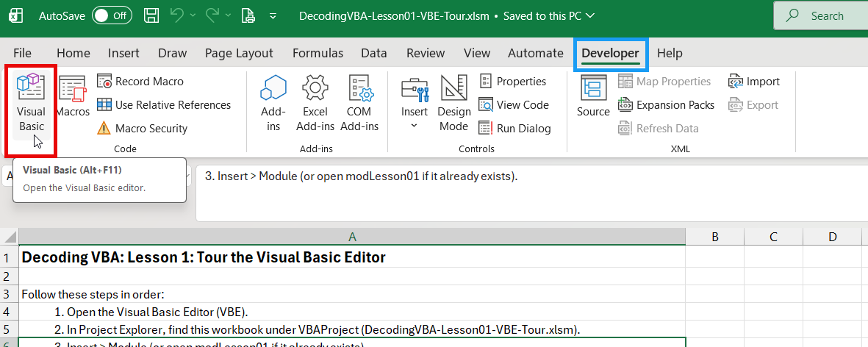Click the Excel app icon in title bar
The width and height of the screenshot is (868, 347).
point(16,15)
